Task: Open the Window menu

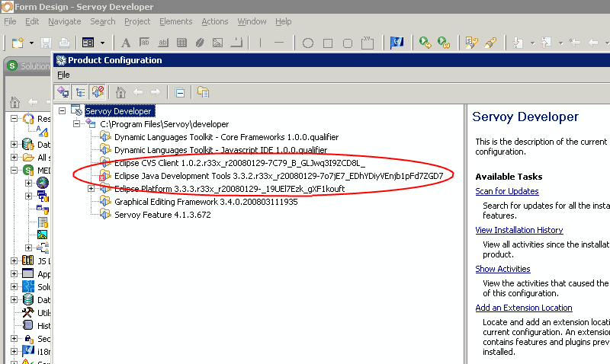Action: coord(252,21)
